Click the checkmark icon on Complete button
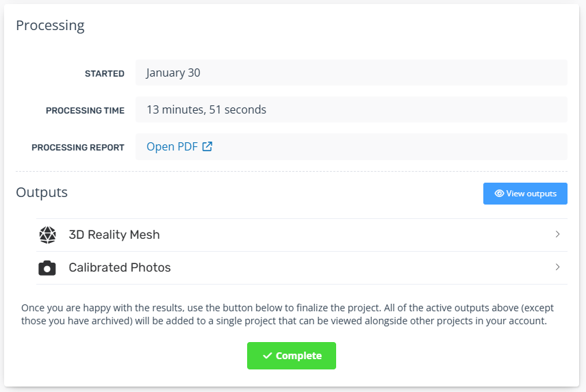Screen dimensions: 586x392 tap(267, 356)
